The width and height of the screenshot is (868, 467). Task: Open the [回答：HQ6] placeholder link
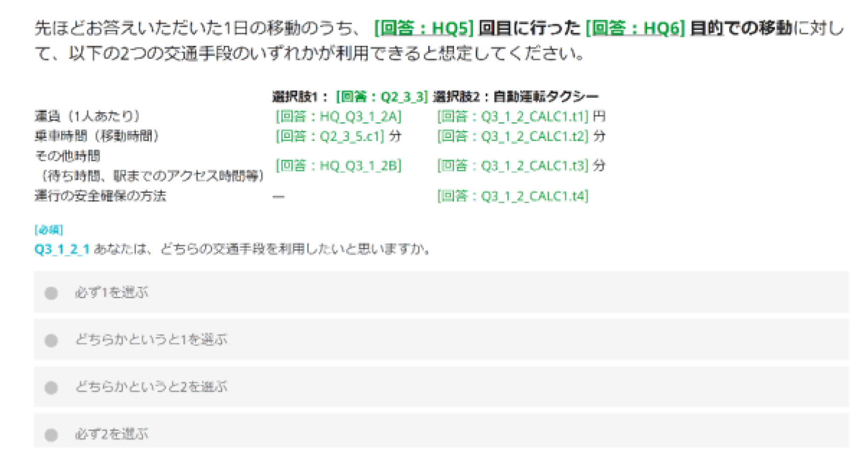(x=635, y=29)
